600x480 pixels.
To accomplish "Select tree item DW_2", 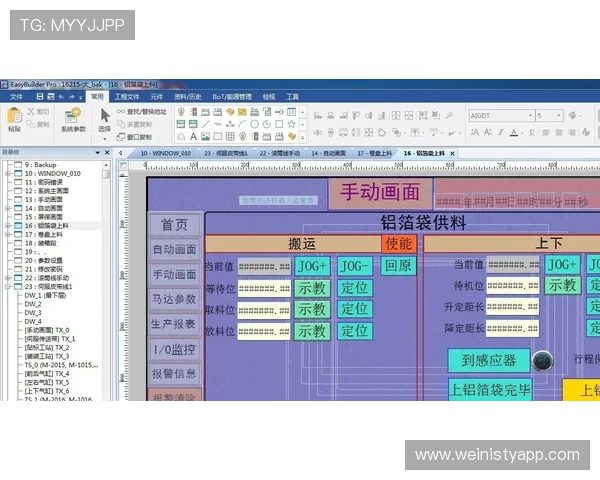I will click(33, 304).
